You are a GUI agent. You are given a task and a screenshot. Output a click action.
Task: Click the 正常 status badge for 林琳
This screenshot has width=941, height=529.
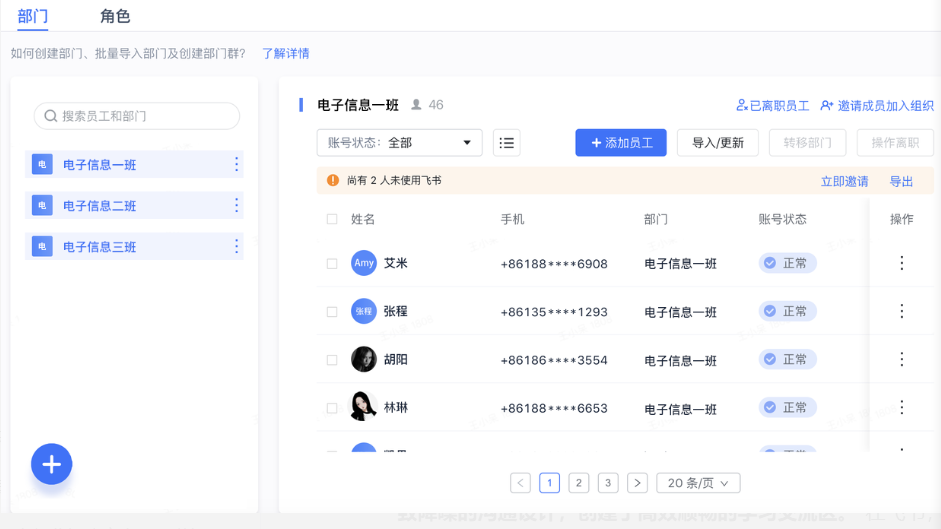[787, 408]
